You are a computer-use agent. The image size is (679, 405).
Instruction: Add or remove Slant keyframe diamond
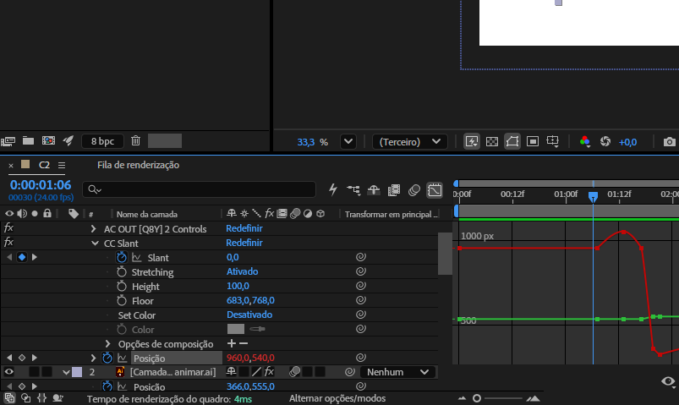click(x=22, y=257)
